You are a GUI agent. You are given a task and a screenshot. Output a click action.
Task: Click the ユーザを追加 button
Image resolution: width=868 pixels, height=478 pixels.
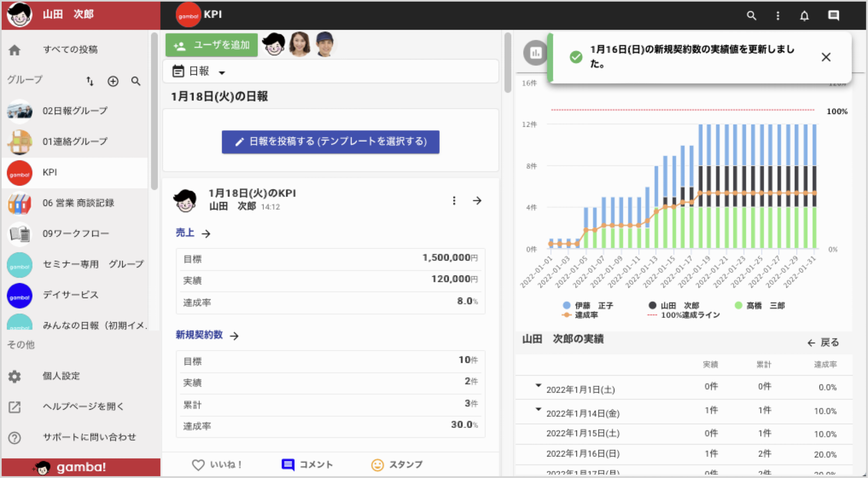(x=212, y=45)
